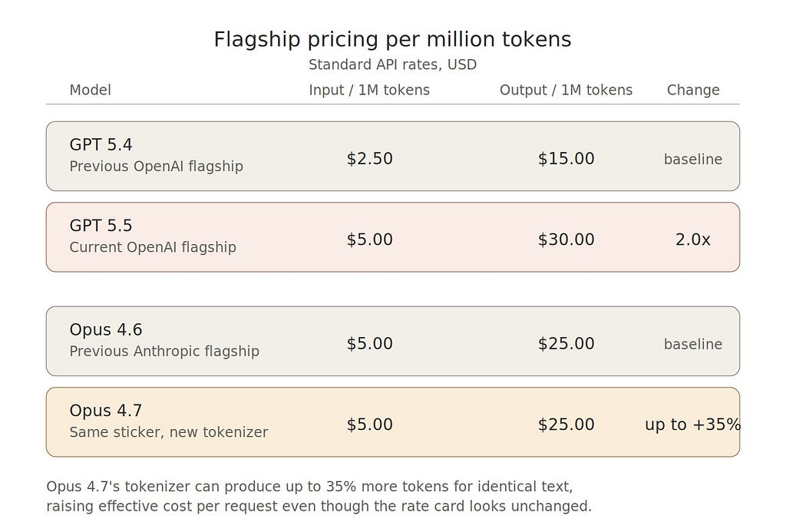Select the GPT 5.5 row title
The height and width of the screenshot is (532, 786).
point(101,226)
